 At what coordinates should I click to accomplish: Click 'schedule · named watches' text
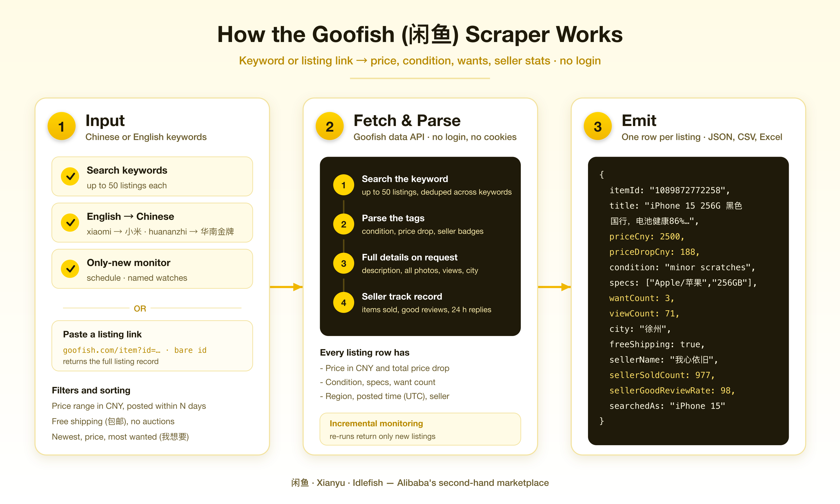point(137,278)
